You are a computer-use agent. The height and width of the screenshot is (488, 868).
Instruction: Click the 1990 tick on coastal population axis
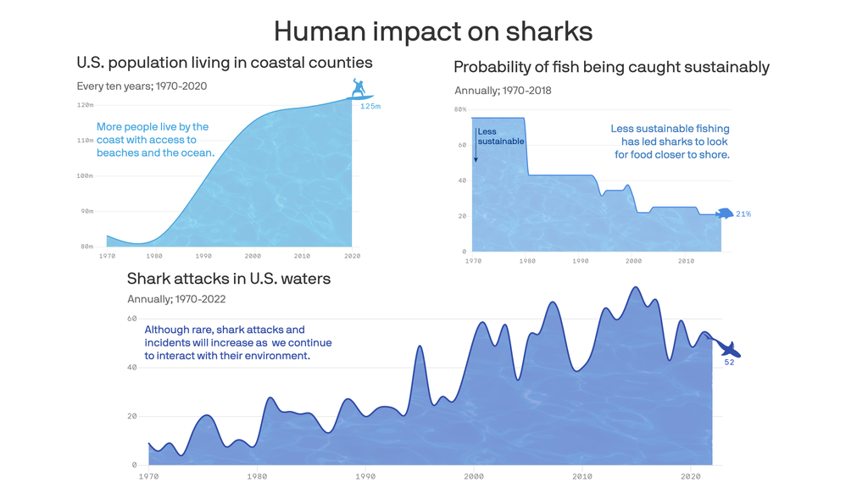(x=203, y=256)
